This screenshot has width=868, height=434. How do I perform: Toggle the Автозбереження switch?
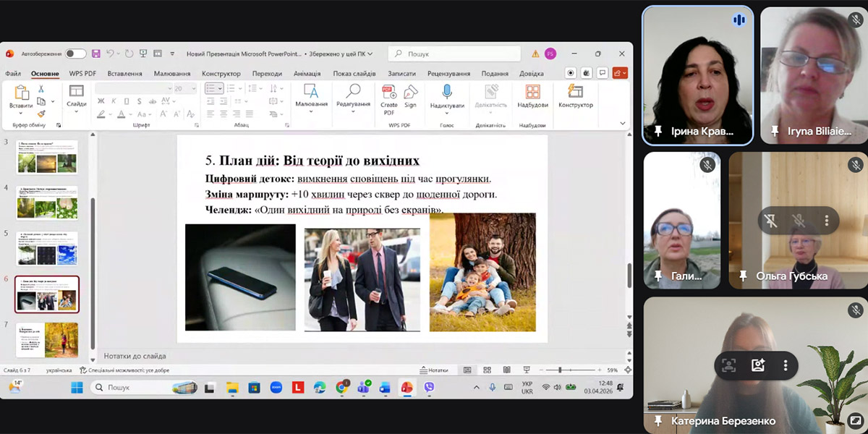tap(75, 54)
